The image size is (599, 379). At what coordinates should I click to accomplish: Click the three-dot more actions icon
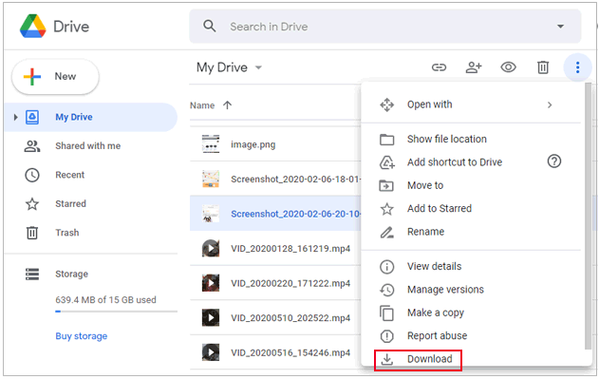(577, 68)
